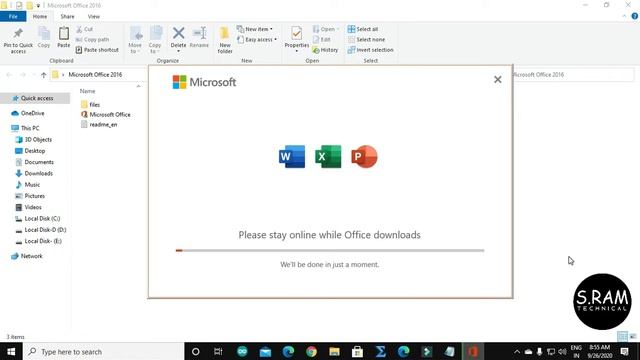Image resolution: width=640 pixels, height=360 pixels.
Task: Click Select none in ribbon
Action: [367, 40]
